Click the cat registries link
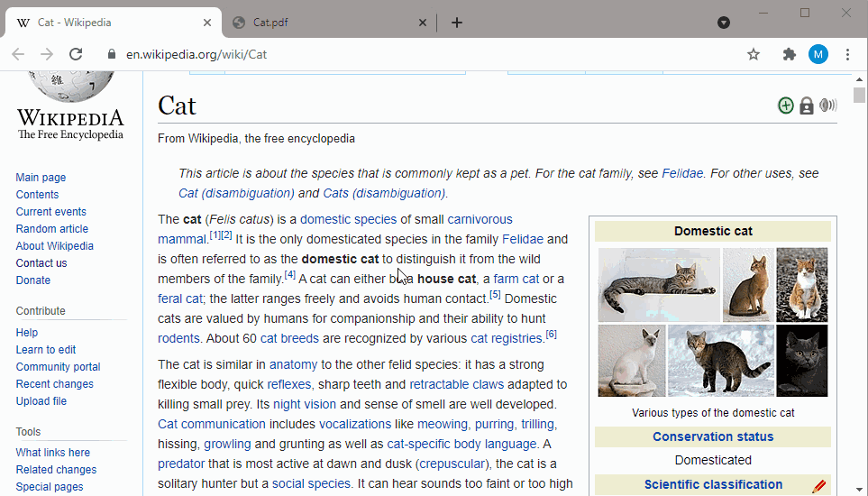The image size is (868, 496). pyautogui.click(x=506, y=338)
